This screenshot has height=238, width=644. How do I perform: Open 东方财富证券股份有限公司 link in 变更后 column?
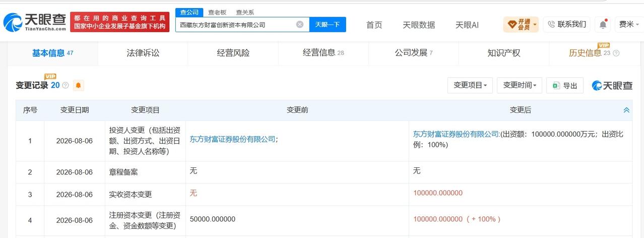pyautogui.click(x=456, y=134)
